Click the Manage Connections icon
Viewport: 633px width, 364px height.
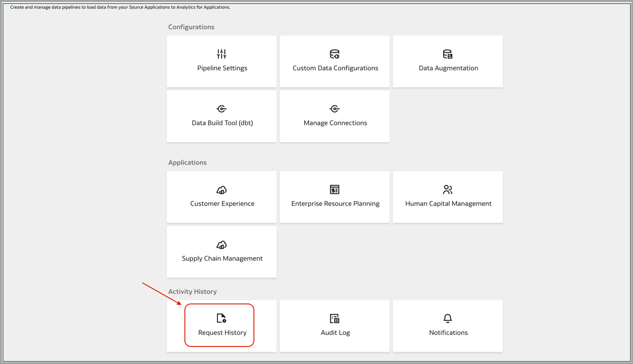click(x=334, y=109)
